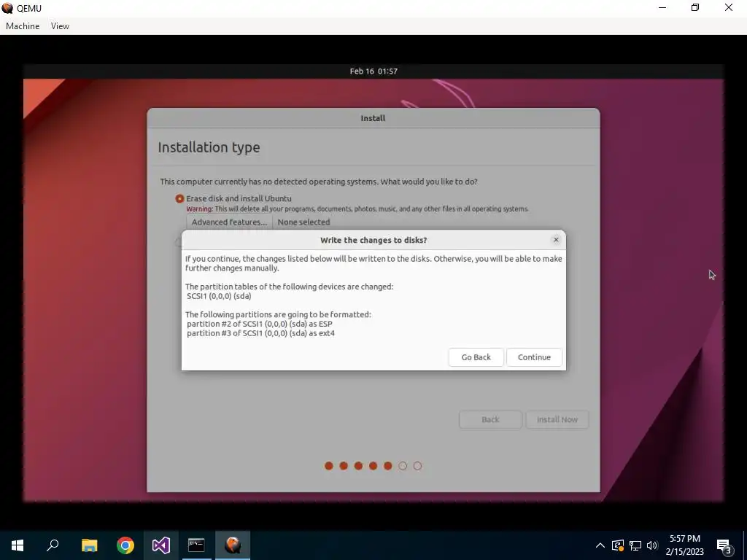Open the View menu
Screen dimensions: 747x560
click(x=60, y=26)
